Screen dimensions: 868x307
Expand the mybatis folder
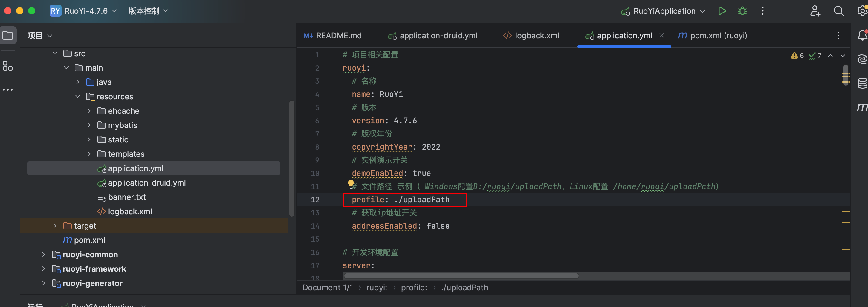coord(89,125)
